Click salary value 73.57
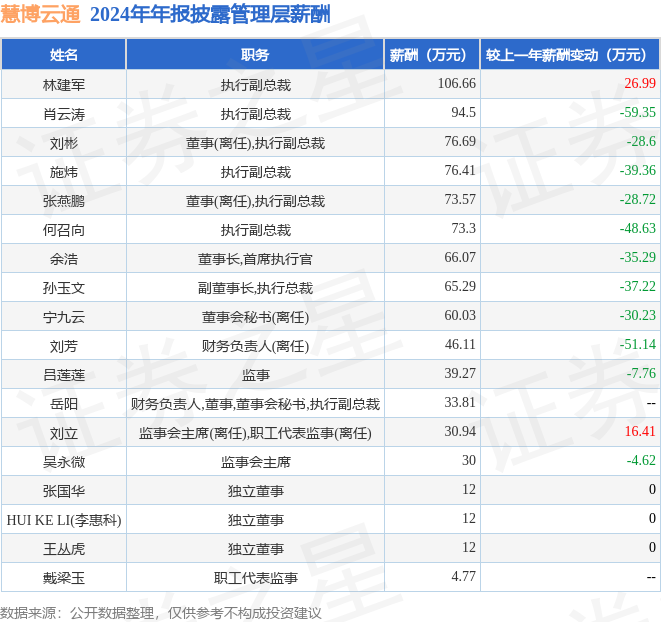This screenshot has height=622, width=661. [x=460, y=199]
